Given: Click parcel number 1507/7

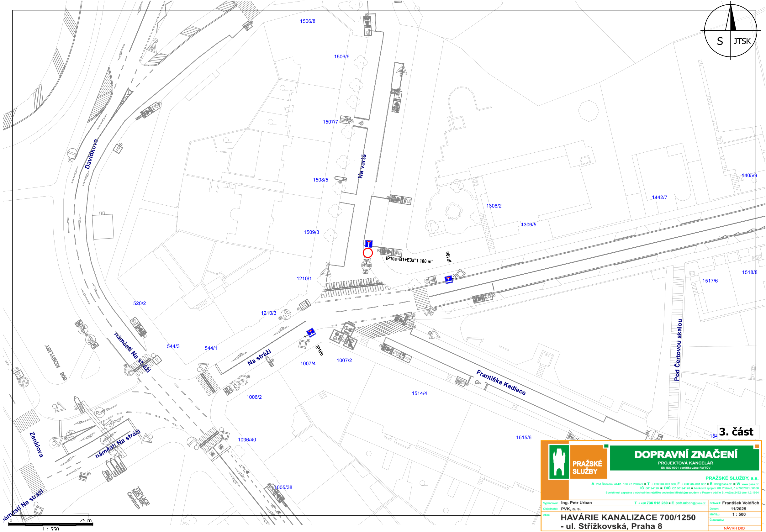Looking at the screenshot, I should point(330,122).
